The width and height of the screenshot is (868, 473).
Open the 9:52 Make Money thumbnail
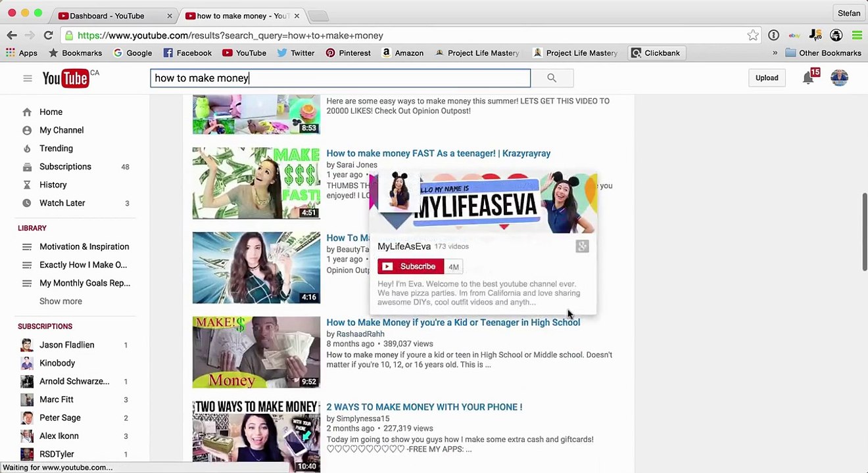[x=256, y=352]
